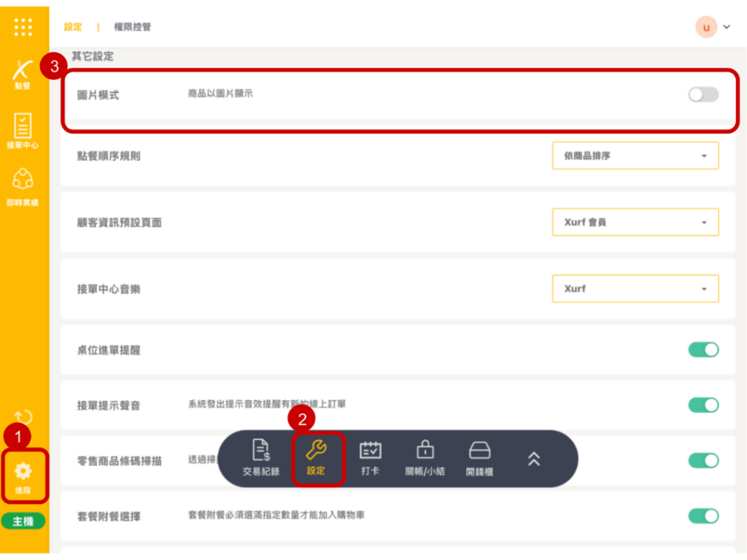
Task: Select the 設定 tab in header
Action: tap(73, 27)
